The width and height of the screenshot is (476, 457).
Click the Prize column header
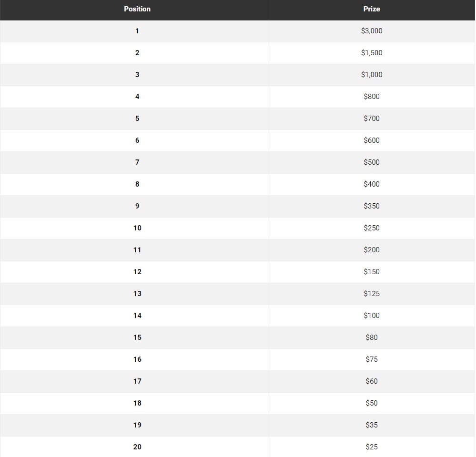click(x=372, y=9)
